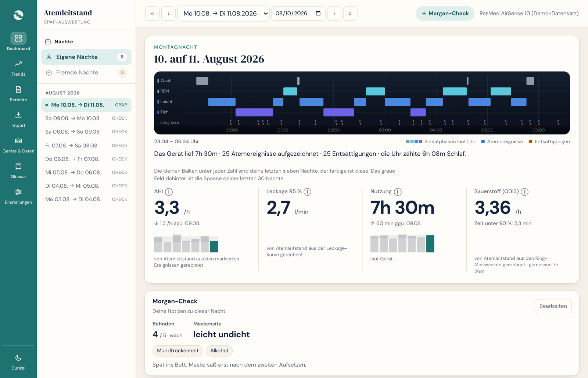Click the AHI value 3,3
The height and width of the screenshot is (378, 588).
tap(167, 208)
